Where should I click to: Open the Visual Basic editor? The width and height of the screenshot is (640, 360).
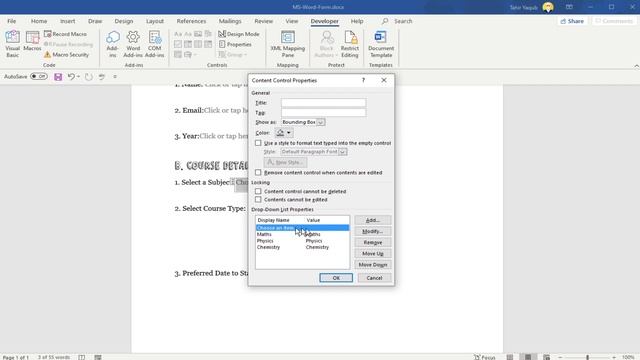pyautogui.click(x=12, y=44)
